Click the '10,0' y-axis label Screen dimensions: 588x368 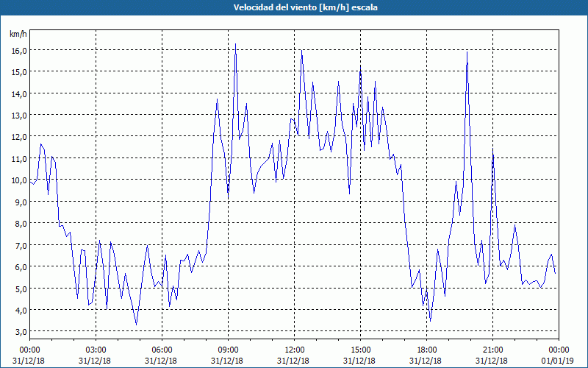19,180
